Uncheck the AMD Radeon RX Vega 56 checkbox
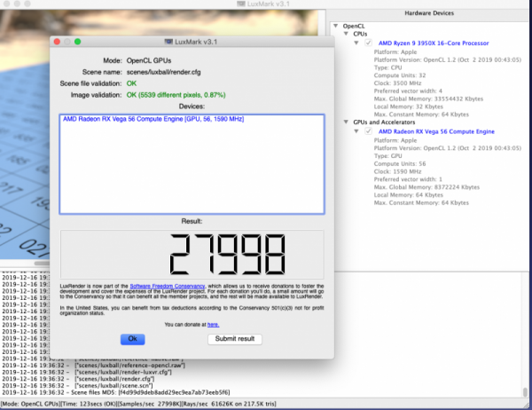The height and width of the screenshot is (410, 532). [x=368, y=131]
